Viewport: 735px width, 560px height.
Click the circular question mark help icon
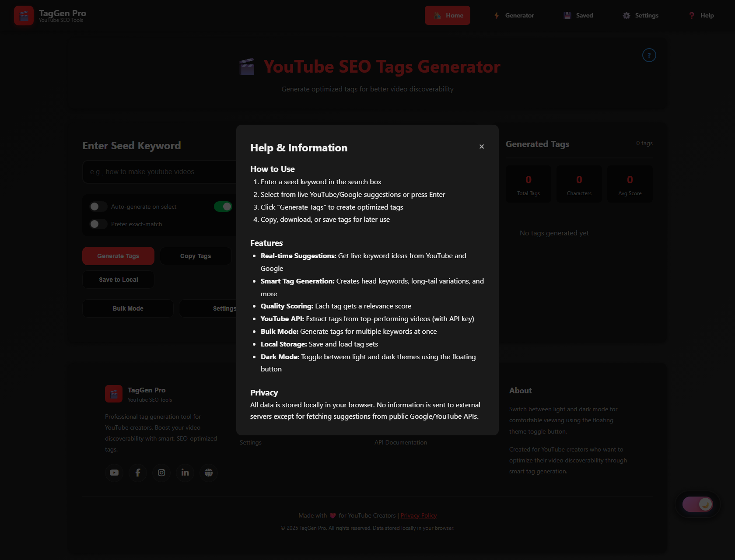(649, 55)
